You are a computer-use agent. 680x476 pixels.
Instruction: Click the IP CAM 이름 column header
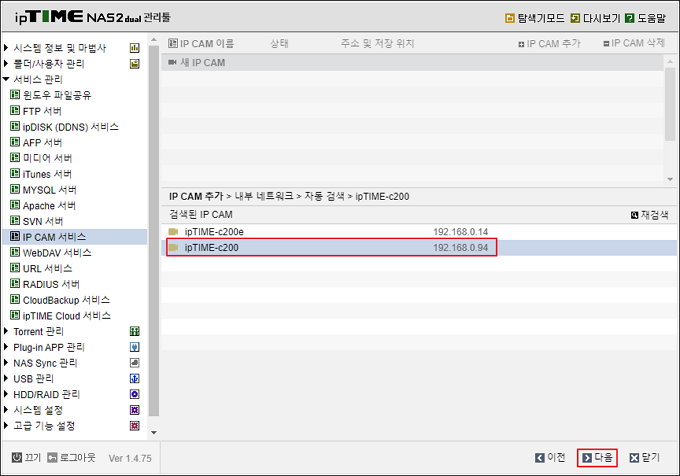(201, 44)
